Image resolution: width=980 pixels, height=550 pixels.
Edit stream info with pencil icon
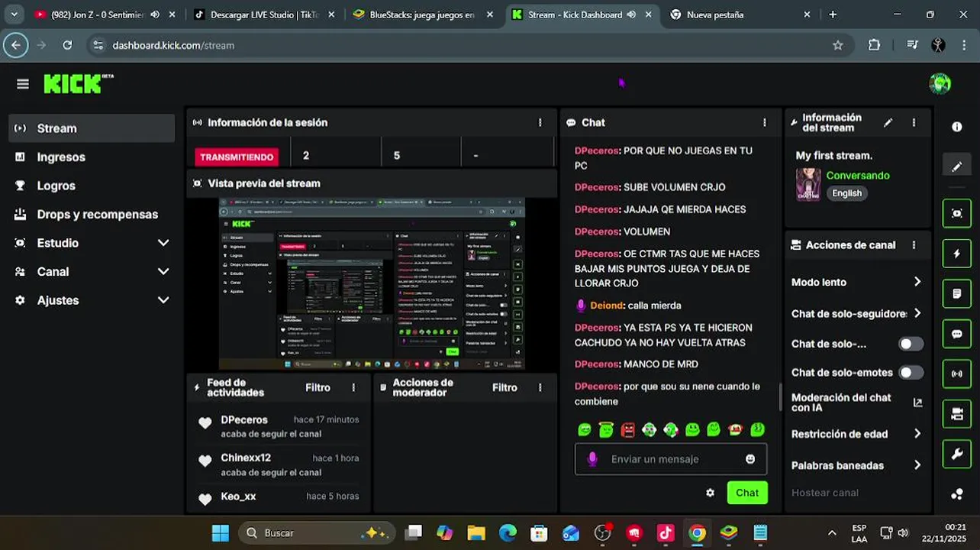[x=888, y=122]
